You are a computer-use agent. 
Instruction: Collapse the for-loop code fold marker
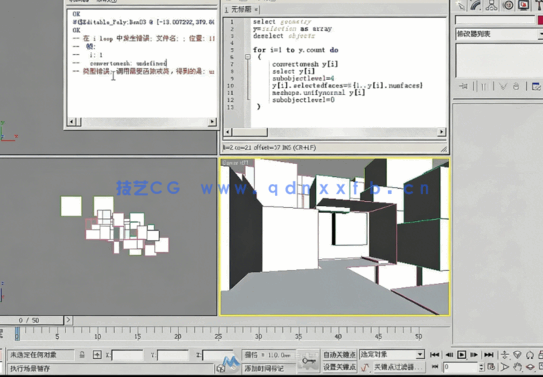[248, 57]
